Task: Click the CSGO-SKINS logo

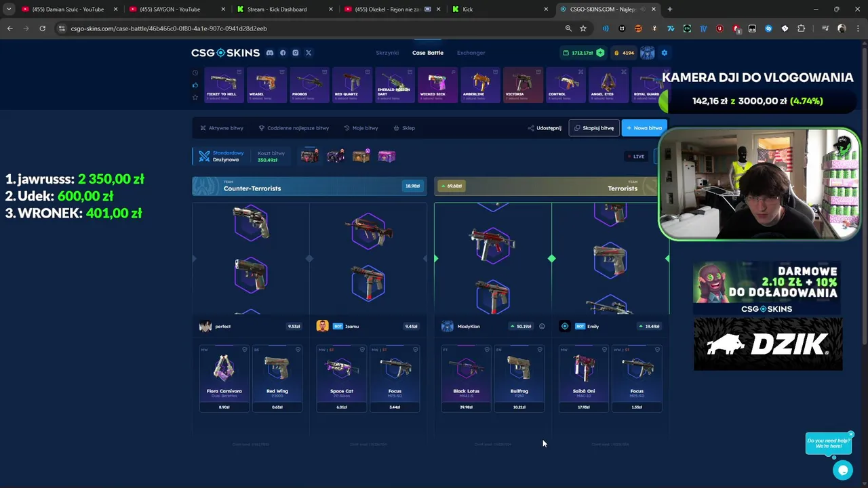Action: 225,53
